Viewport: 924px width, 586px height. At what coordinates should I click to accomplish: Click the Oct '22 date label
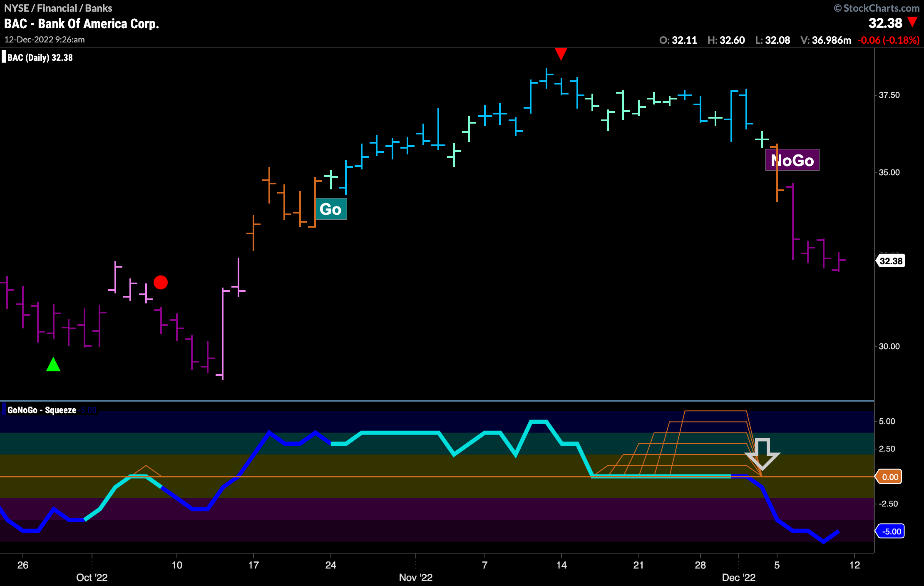click(x=92, y=577)
